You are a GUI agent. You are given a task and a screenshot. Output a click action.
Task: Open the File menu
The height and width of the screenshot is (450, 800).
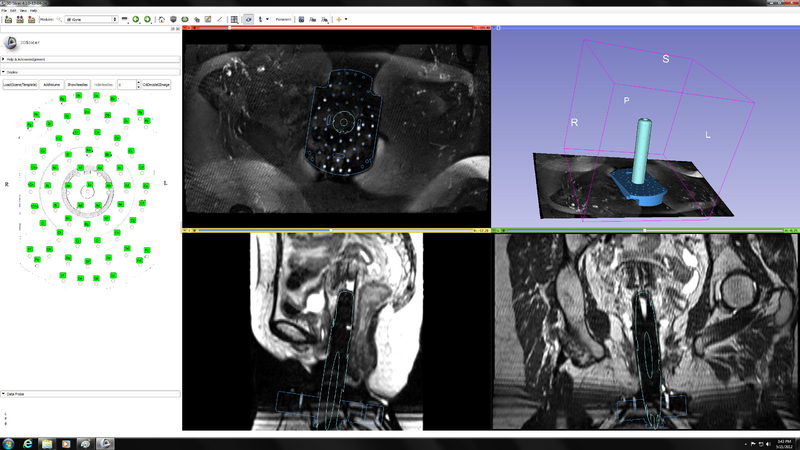click(x=5, y=10)
